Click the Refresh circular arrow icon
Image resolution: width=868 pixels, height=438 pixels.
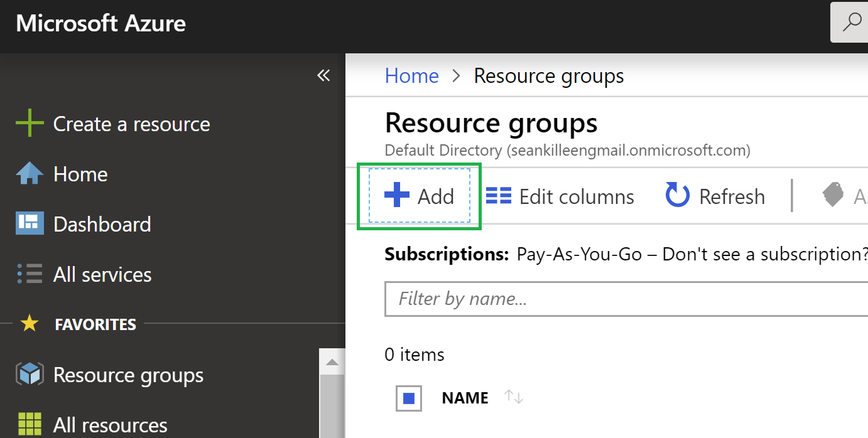tap(677, 195)
